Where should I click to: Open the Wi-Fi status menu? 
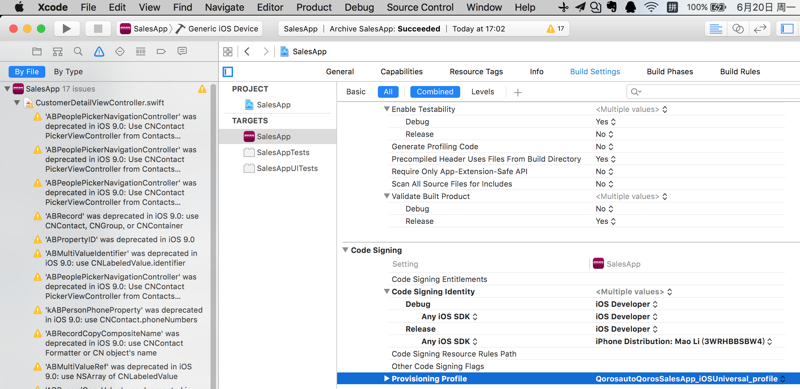(x=651, y=7)
